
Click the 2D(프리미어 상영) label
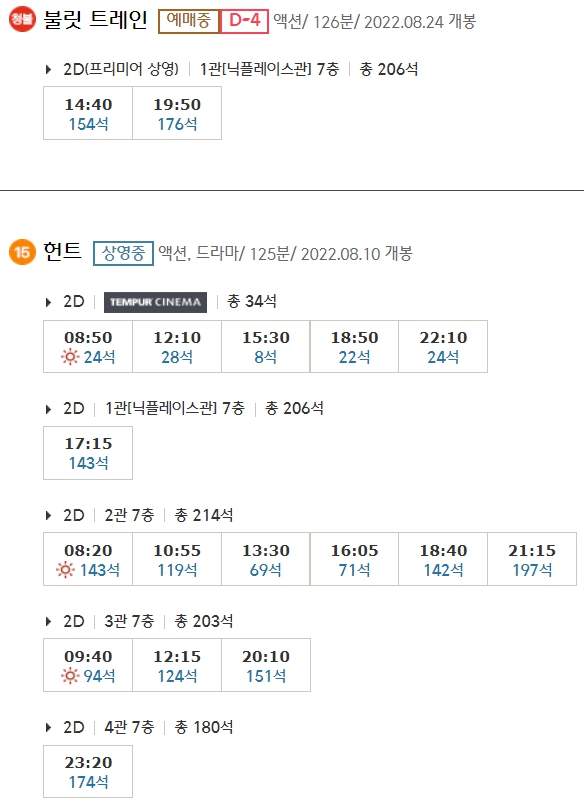click(121, 69)
